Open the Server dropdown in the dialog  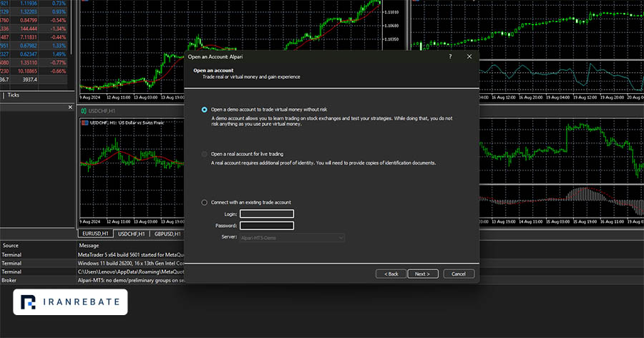[x=292, y=238]
